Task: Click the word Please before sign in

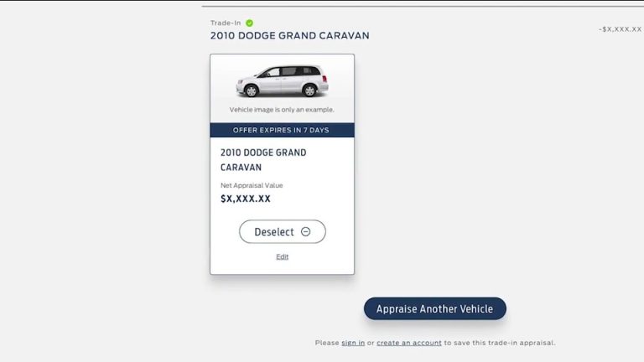Action: coord(327,343)
